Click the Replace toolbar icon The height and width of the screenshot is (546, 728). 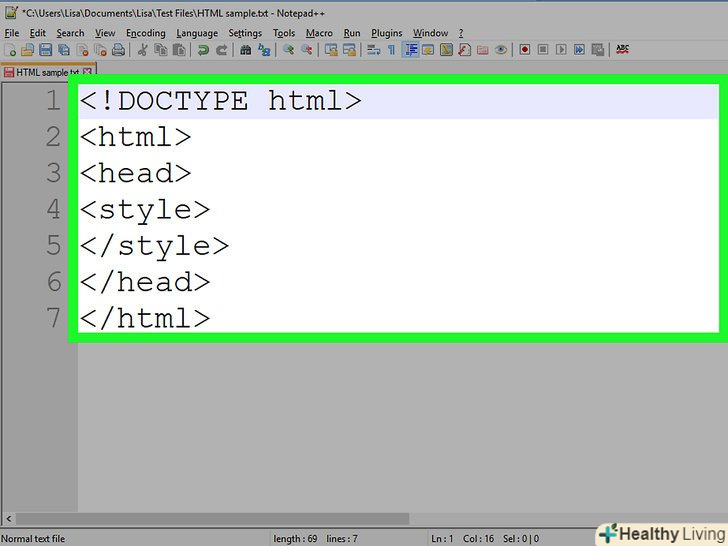pyautogui.click(x=264, y=50)
